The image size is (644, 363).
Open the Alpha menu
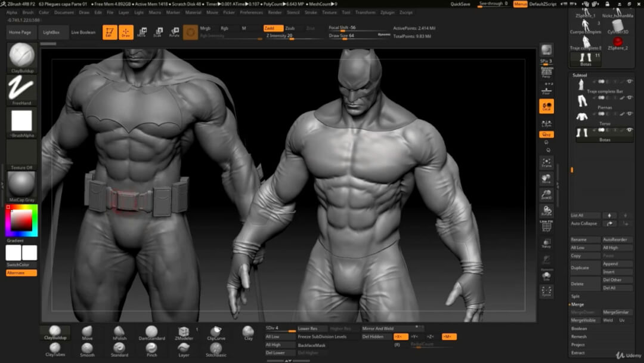tap(11, 13)
